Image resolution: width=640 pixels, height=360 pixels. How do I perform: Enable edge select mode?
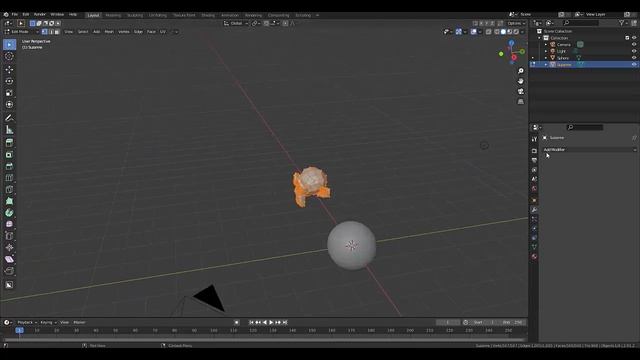pos(51,31)
